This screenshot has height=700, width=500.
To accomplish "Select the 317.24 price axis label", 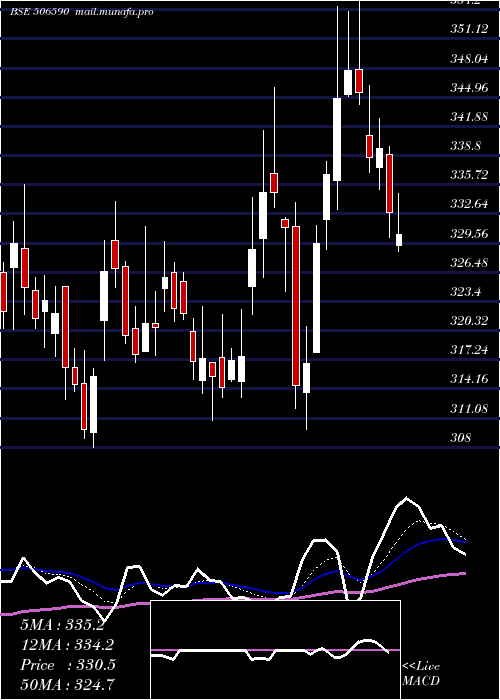I will [x=469, y=350].
